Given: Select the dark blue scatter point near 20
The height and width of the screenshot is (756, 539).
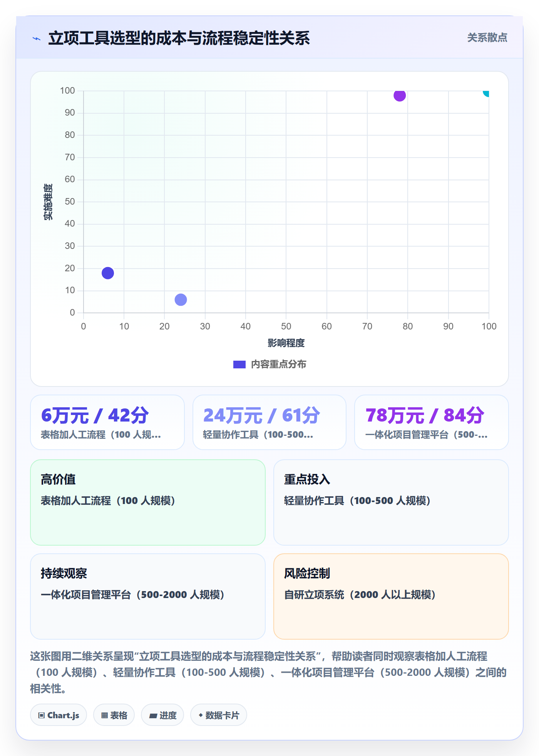Looking at the screenshot, I should (108, 273).
